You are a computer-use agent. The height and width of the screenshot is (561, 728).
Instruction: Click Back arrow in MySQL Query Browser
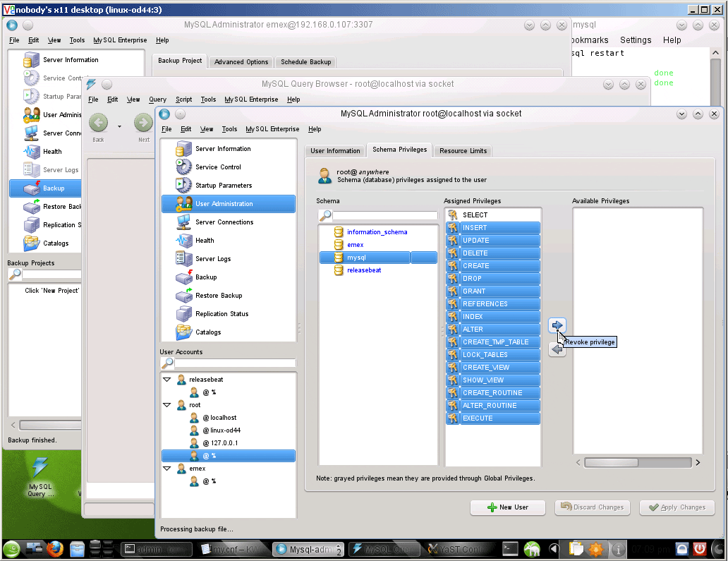(99, 123)
